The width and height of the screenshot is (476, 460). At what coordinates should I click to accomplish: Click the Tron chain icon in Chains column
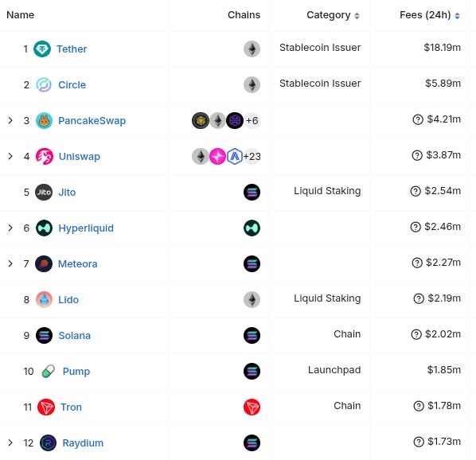tap(252, 407)
